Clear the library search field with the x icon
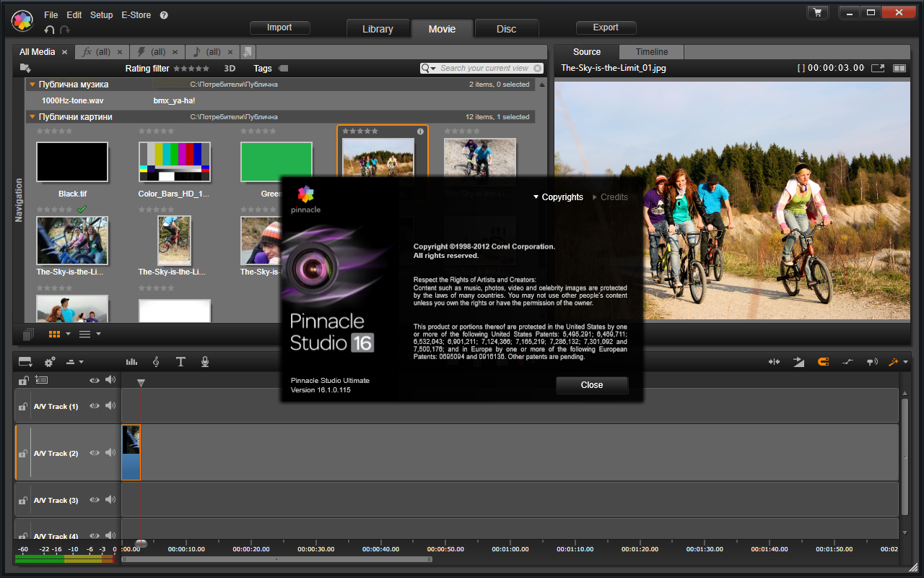Image resolution: width=924 pixels, height=578 pixels. tap(536, 68)
